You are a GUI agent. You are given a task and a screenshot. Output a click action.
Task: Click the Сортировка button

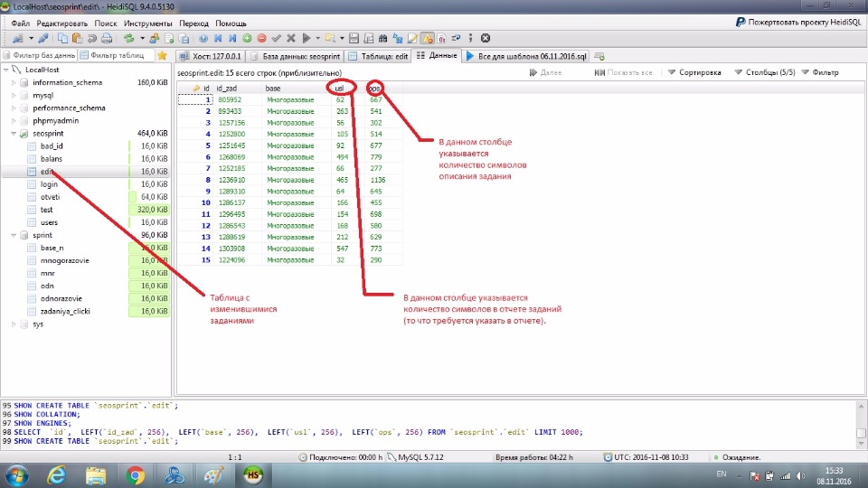pyautogui.click(x=694, y=72)
